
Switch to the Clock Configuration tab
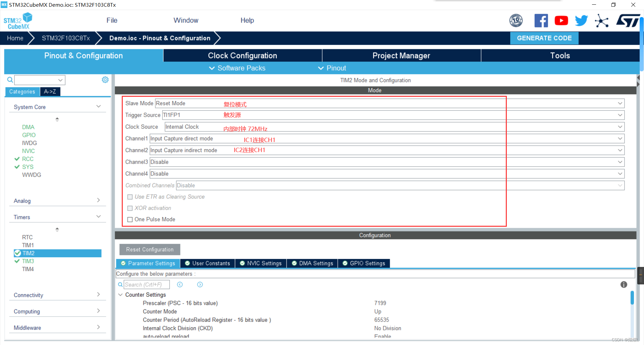point(243,56)
